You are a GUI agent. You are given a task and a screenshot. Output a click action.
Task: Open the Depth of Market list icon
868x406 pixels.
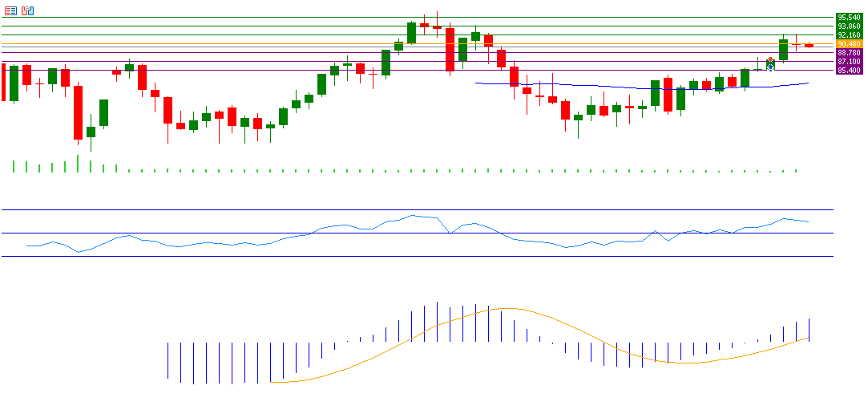pos(10,10)
